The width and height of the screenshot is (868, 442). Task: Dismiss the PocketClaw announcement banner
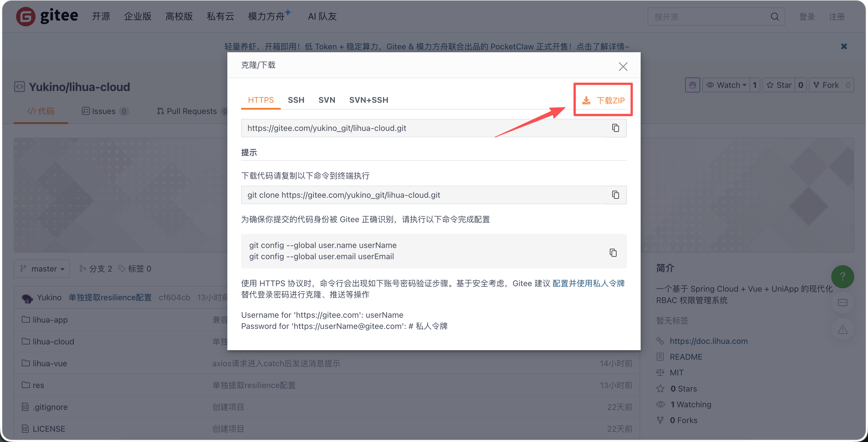pos(844,46)
